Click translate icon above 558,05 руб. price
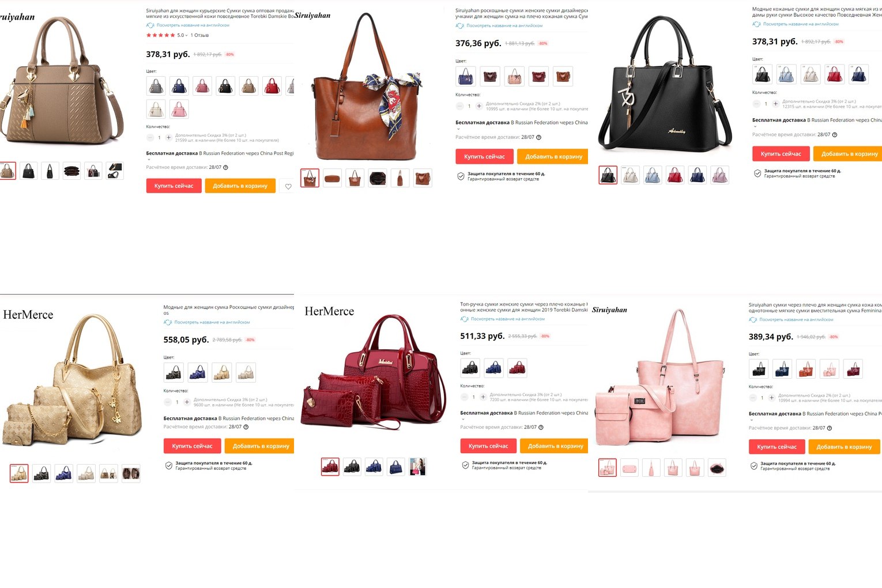 pyautogui.click(x=168, y=322)
